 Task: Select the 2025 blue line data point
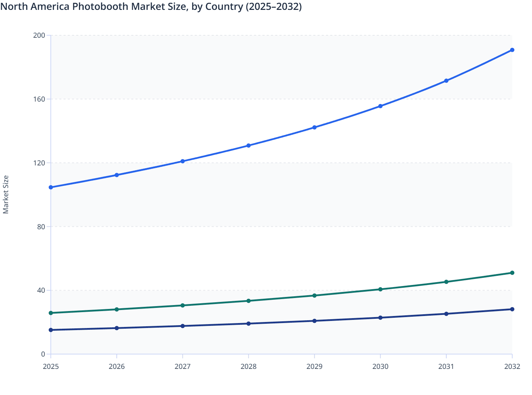(x=51, y=187)
